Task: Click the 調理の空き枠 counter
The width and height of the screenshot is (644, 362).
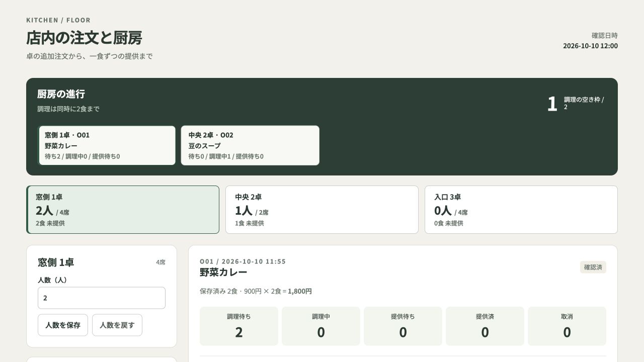Action: click(x=577, y=104)
